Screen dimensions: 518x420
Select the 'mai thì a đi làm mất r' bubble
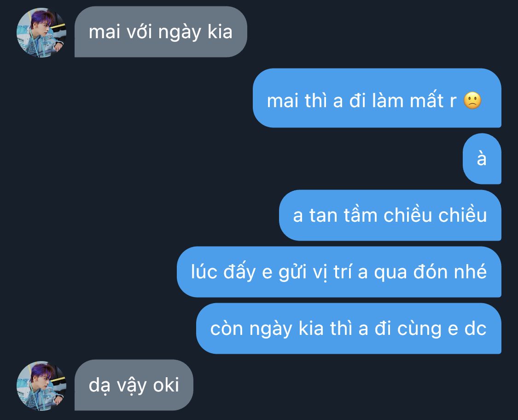[x=377, y=98]
